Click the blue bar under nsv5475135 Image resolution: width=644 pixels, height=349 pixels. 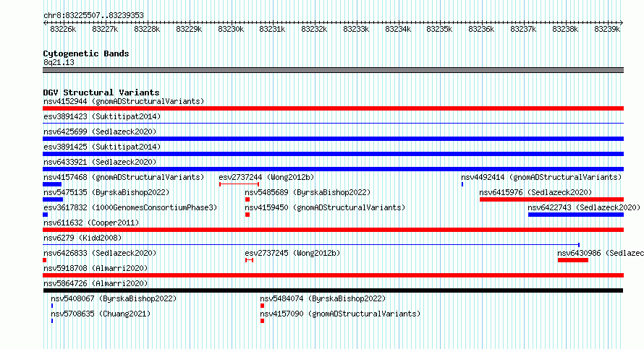point(53,199)
